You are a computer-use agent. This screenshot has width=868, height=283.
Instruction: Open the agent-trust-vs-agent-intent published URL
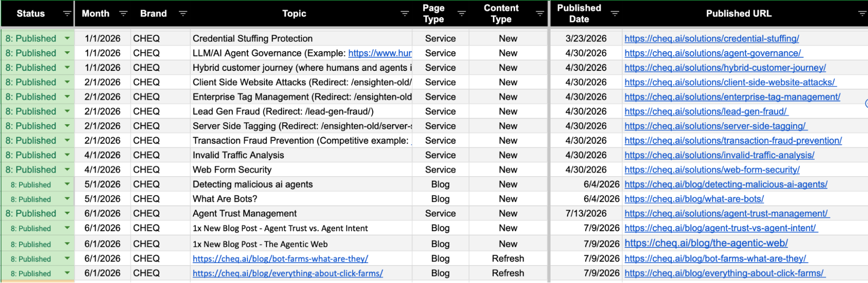point(721,228)
